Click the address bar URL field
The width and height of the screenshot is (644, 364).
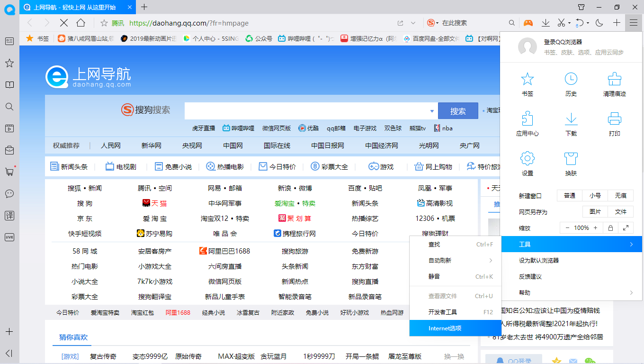point(260,23)
